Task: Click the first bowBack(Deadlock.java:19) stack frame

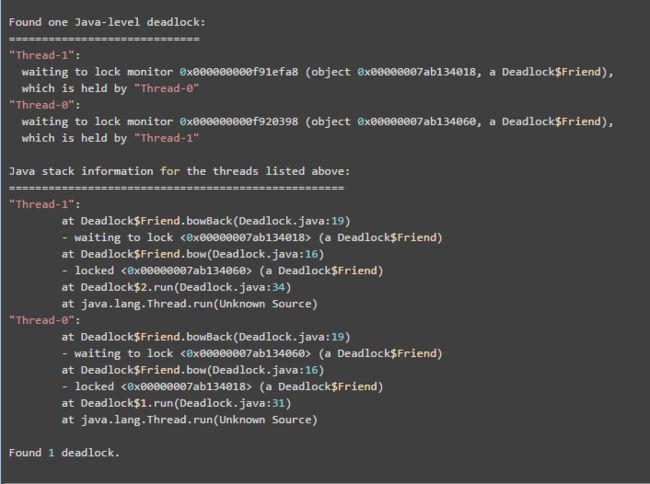Action: pos(206,221)
